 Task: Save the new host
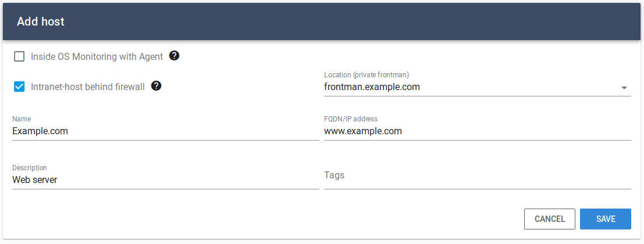click(x=606, y=219)
